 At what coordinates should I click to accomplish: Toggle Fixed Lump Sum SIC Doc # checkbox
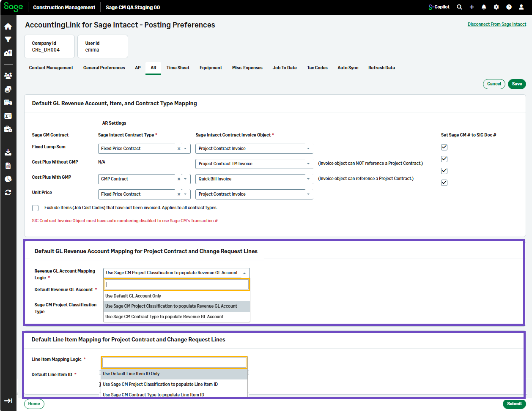coord(444,147)
